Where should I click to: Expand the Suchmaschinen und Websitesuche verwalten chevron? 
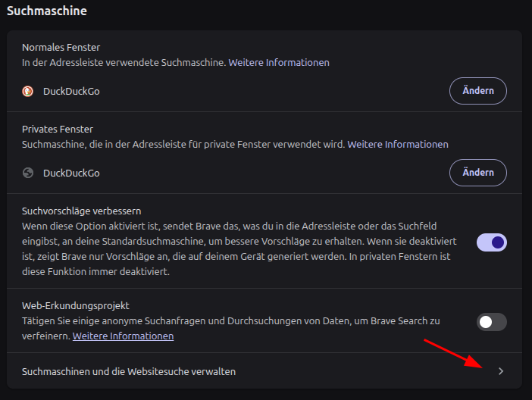[x=501, y=371]
